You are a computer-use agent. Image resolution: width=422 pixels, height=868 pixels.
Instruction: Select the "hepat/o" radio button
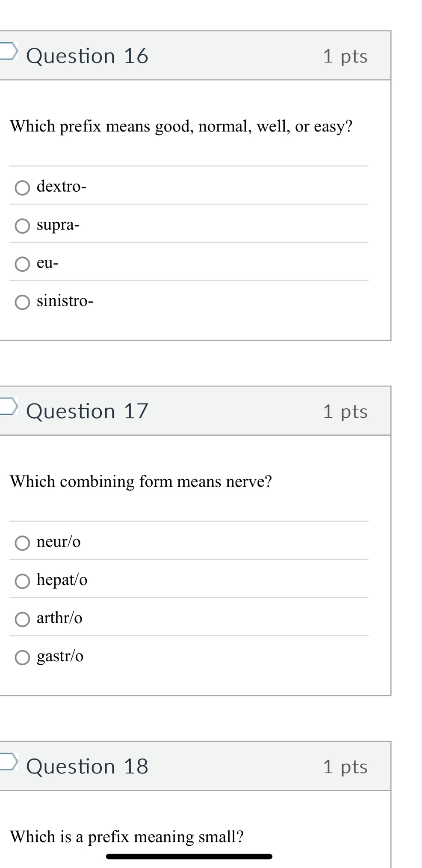(x=23, y=581)
